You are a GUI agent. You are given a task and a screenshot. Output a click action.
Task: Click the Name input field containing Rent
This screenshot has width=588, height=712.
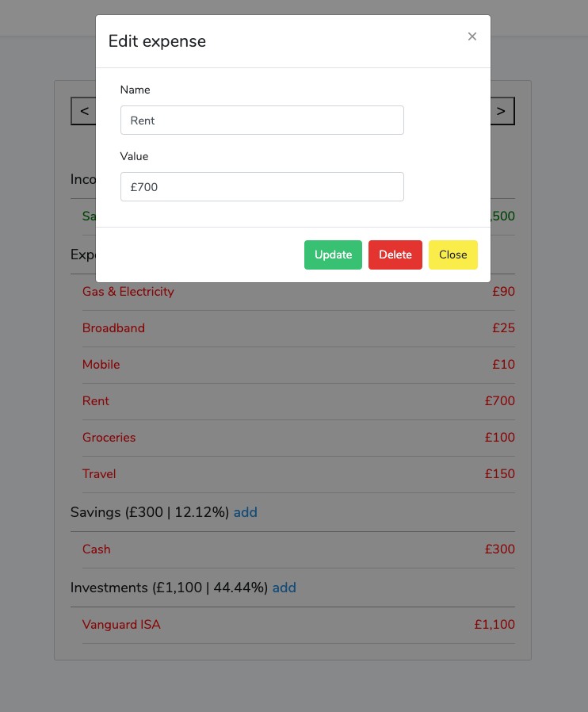point(262,121)
